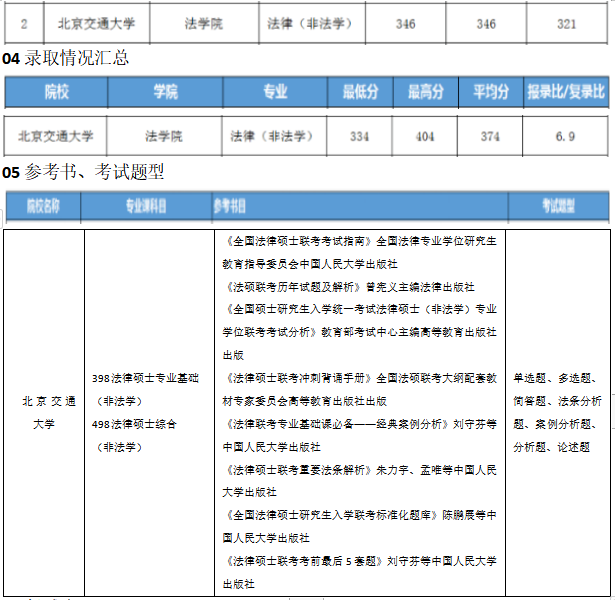Click '法学院' in the admissions summary row

click(164, 136)
